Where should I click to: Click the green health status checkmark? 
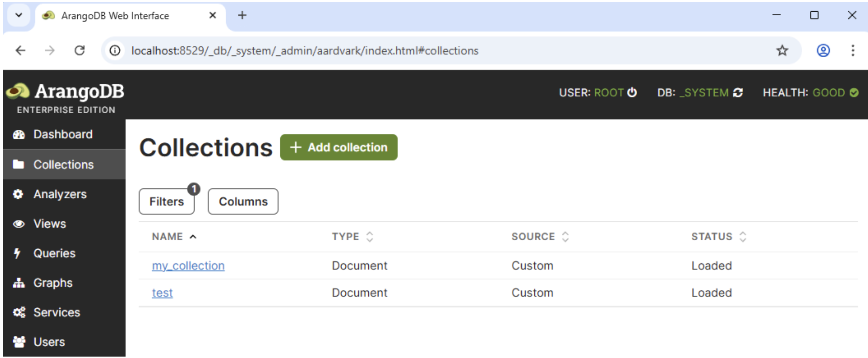[854, 93]
